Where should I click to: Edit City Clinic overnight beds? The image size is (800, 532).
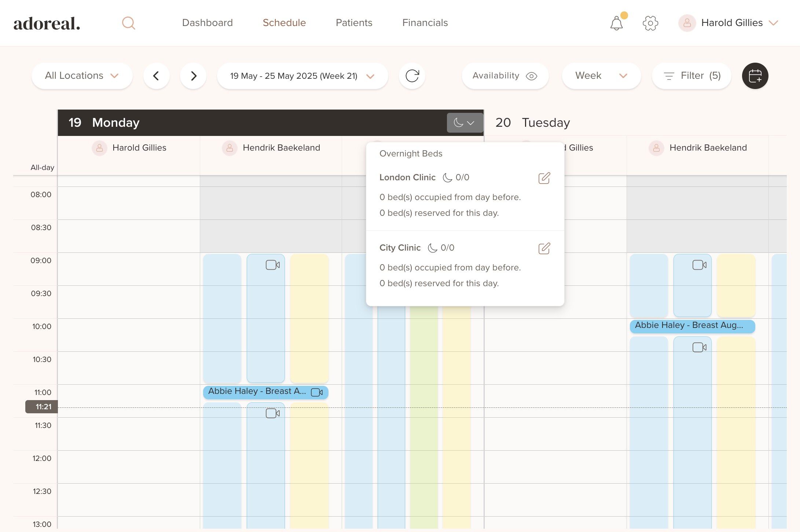544,248
